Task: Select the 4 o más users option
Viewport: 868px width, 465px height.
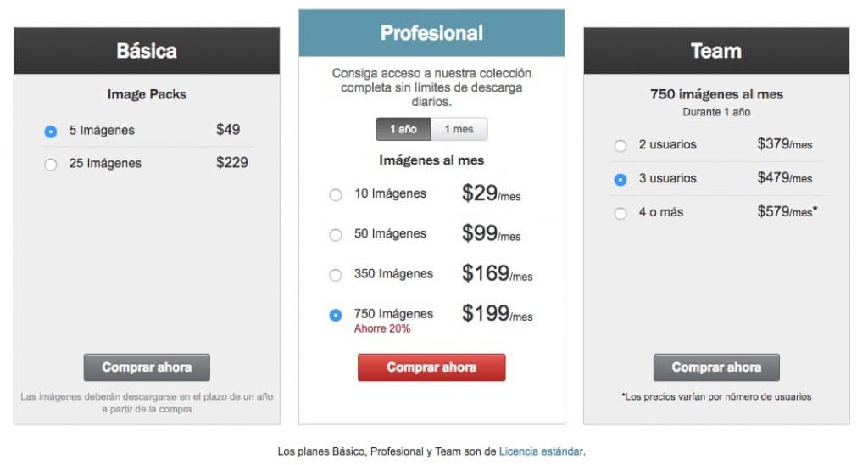Action: 620,214
